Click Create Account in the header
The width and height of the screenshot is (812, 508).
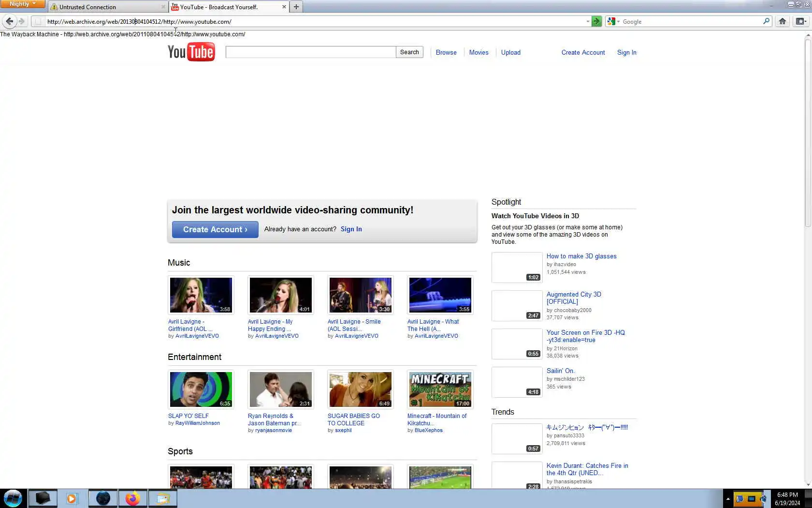[x=583, y=52]
